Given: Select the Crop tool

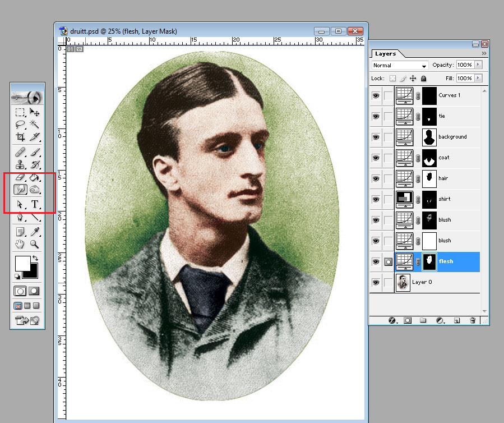Looking at the screenshot, I should [20, 137].
